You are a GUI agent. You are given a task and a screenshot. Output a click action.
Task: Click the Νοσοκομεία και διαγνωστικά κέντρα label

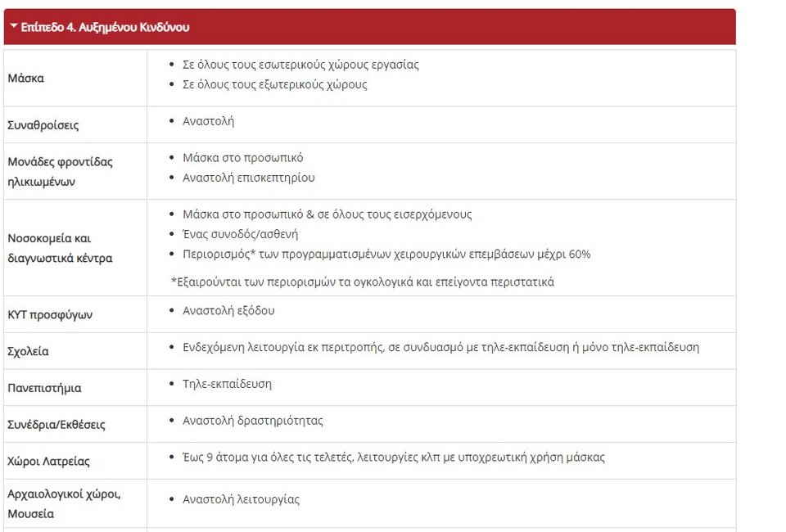(60, 248)
